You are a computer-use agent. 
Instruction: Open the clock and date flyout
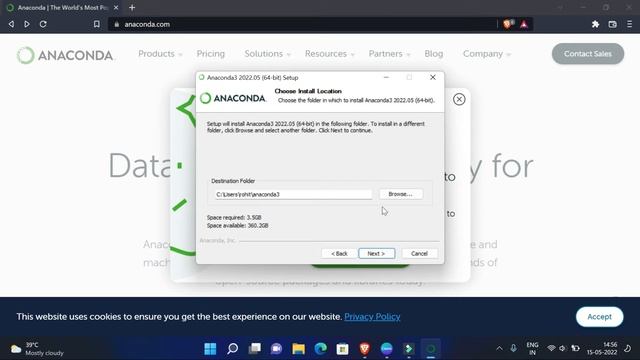(602, 349)
